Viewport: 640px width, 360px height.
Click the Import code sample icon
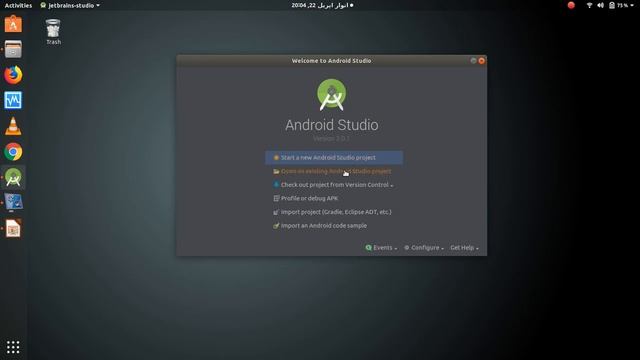(x=276, y=226)
